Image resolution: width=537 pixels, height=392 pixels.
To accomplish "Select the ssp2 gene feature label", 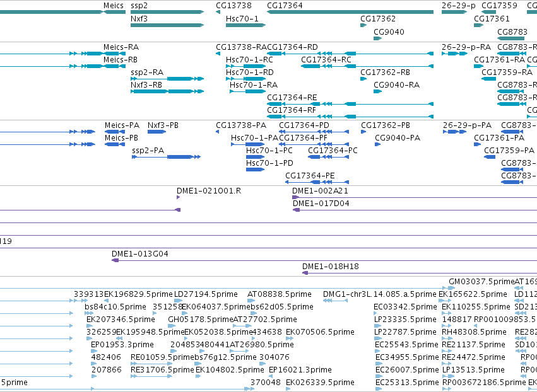I will click(139, 6).
